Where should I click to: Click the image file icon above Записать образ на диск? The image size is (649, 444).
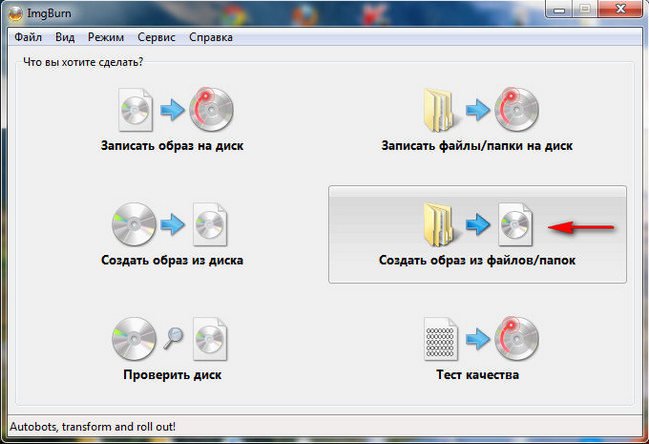pos(135,110)
